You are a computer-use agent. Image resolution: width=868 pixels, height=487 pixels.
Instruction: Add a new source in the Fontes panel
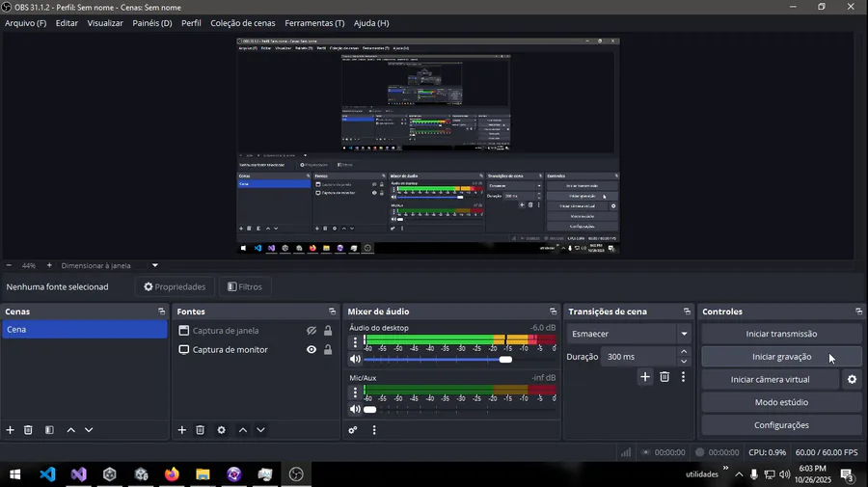click(x=181, y=430)
